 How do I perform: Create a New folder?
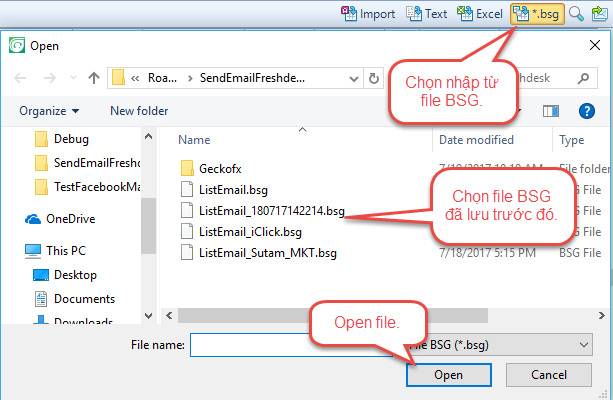[x=139, y=111]
